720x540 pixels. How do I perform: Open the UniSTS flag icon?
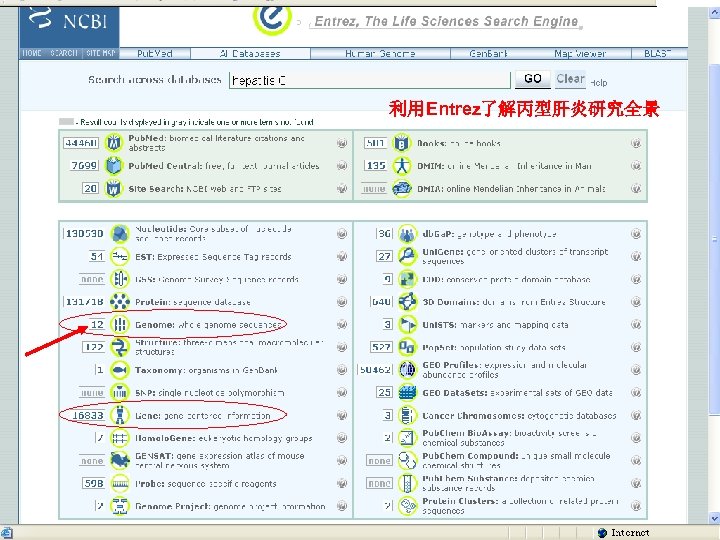[407, 324]
